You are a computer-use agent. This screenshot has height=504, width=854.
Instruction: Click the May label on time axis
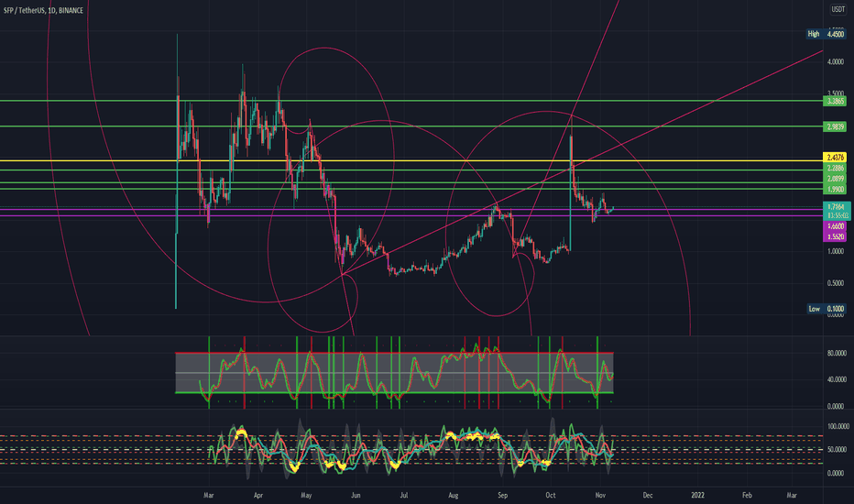306,495
